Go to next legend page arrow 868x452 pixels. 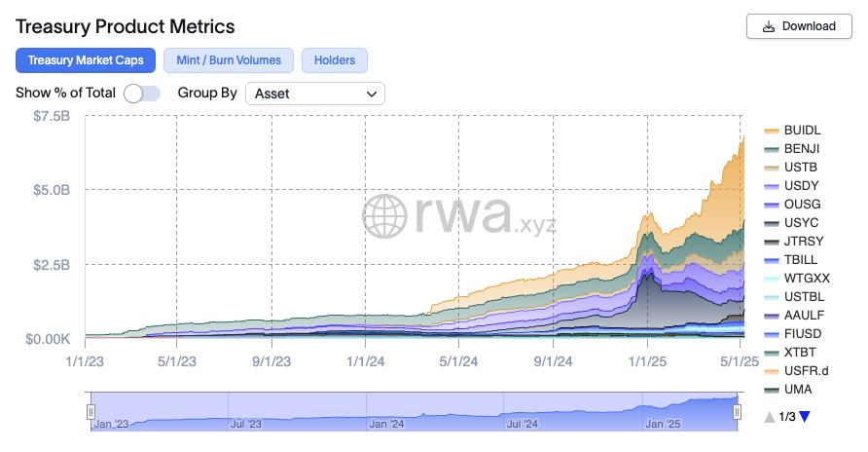[x=805, y=417]
